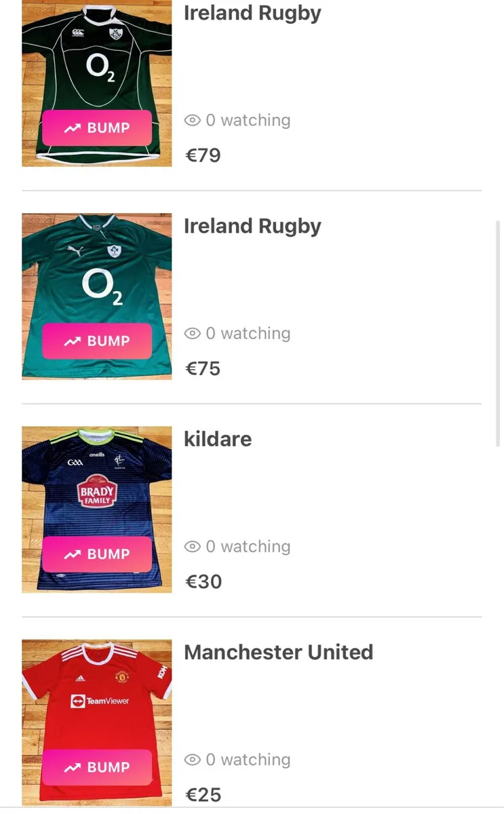The image size is (504, 814).
Task: Open the kildare listing title
Action: pos(218,439)
